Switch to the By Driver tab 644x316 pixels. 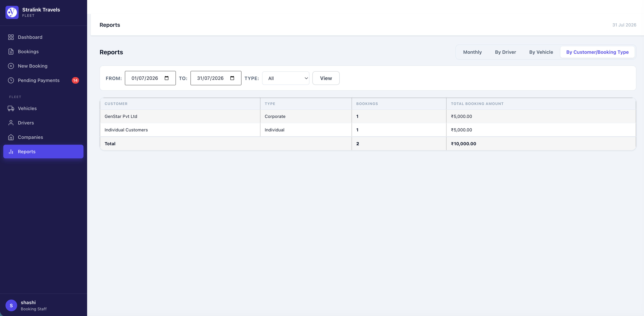[505, 52]
